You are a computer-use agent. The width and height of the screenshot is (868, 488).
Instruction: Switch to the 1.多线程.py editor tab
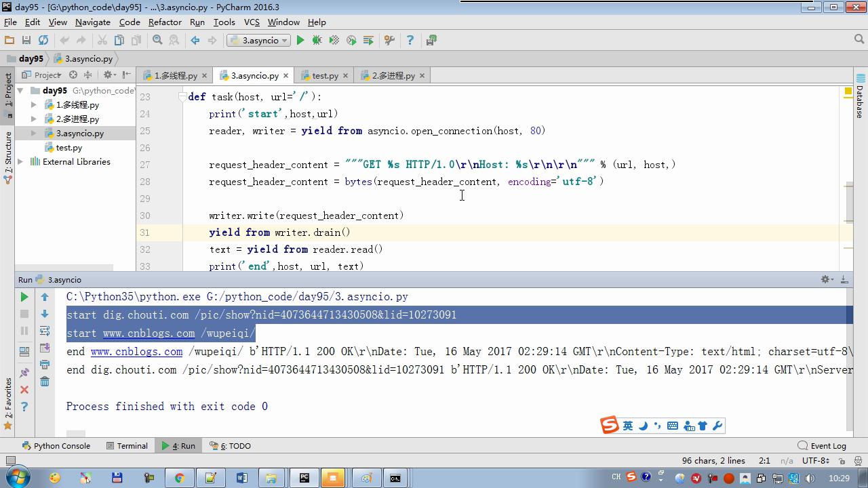[175, 75]
